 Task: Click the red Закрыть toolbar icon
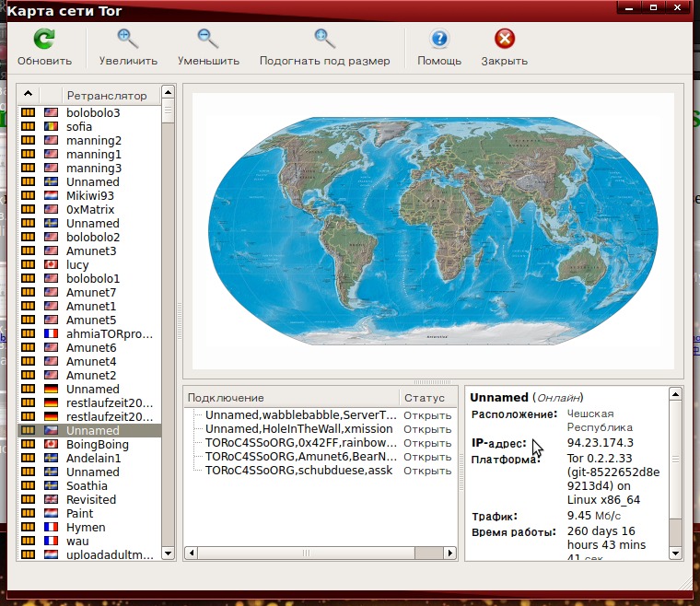[x=505, y=39]
